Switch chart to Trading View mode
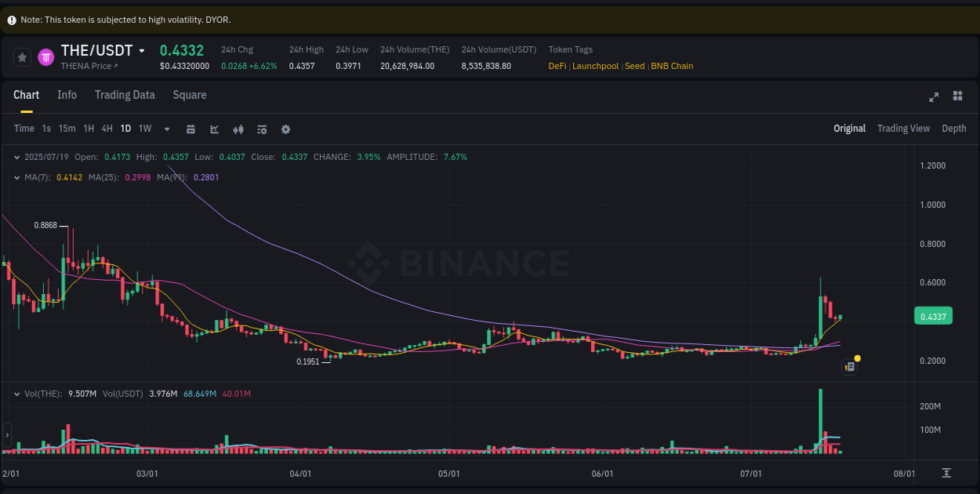980x494 pixels. [x=903, y=128]
